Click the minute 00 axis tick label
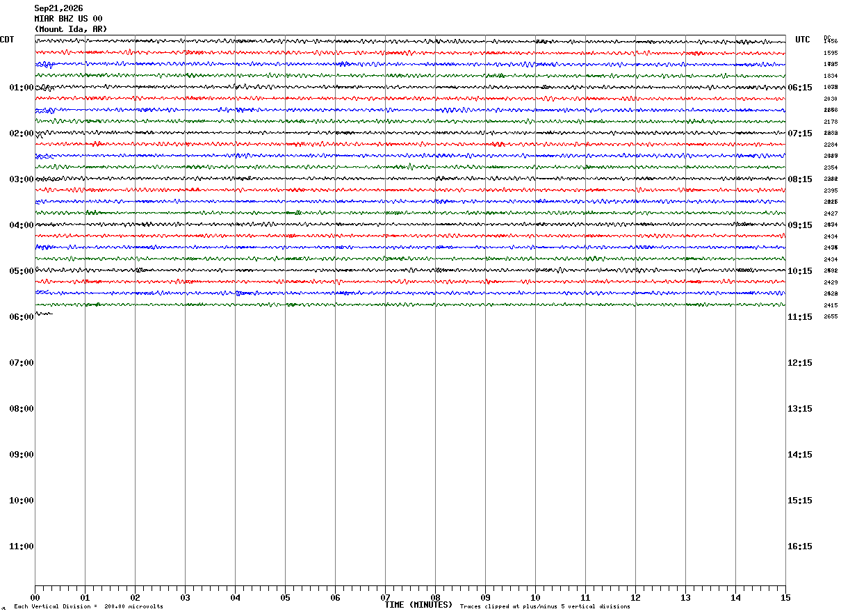Screen dimensions: 841x616 coord(35,597)
